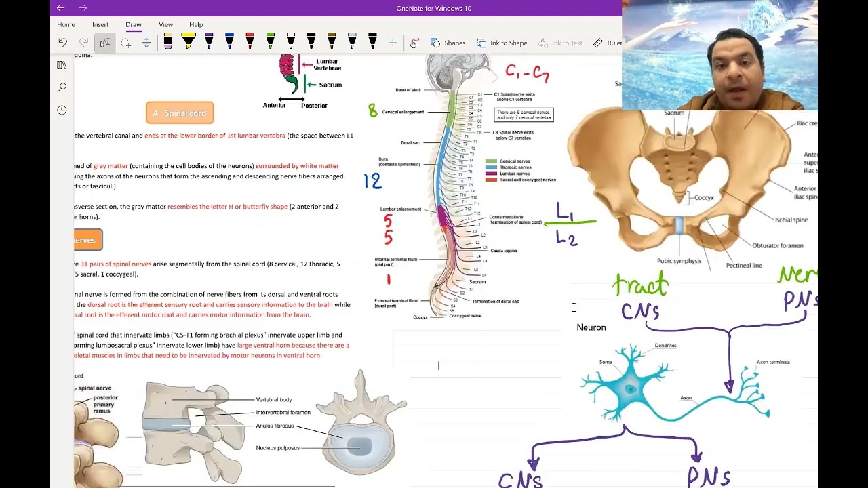Click 'surrounded by white matter' red text

click(x=297, y=165)
